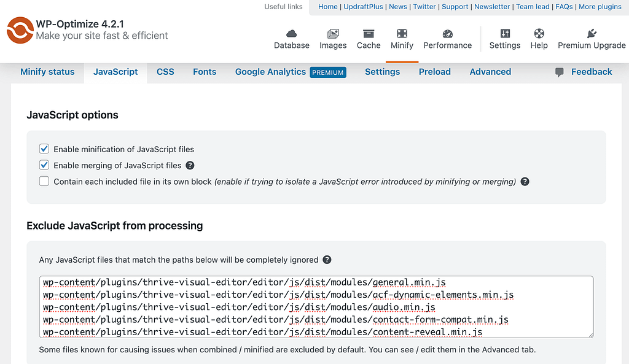Screen dimensions: 629x364
Task: Click the textarea resize handle corner
Action: pyautogui.click(x=590, y=335)
